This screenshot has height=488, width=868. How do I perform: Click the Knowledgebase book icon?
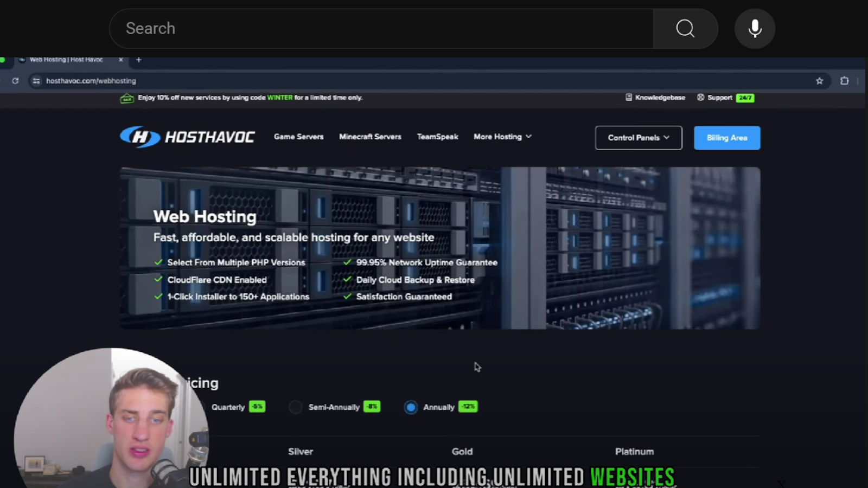coord(628,98)
